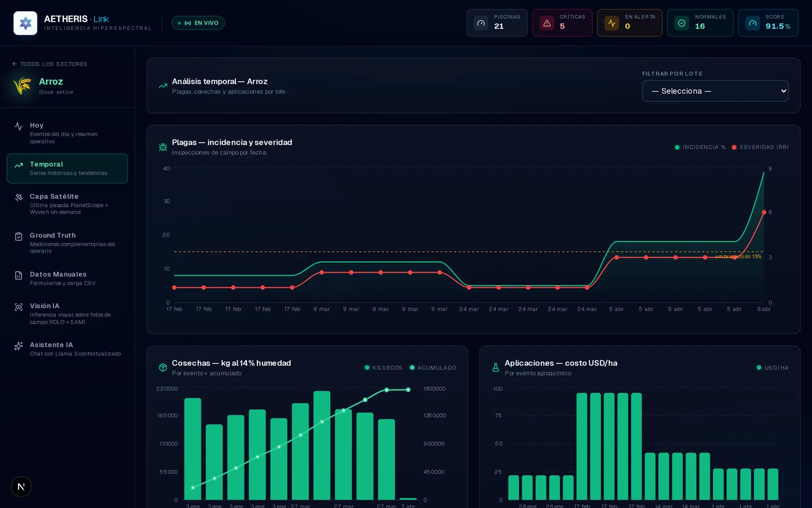The image size is (812, 508).
Task: Click the Críticas warning triangle icon
Action: click(x=547, y=23)
